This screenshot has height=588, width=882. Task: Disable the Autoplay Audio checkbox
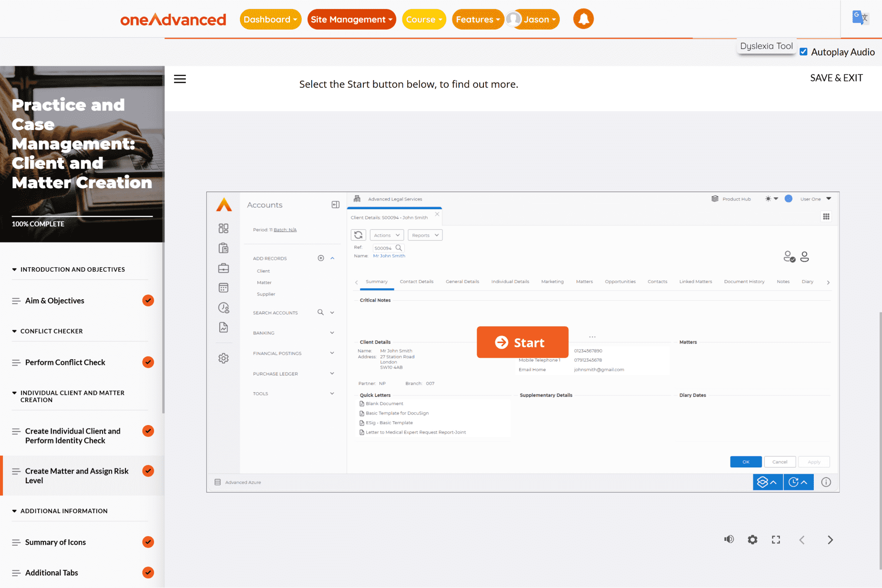[x=804, y=52]
